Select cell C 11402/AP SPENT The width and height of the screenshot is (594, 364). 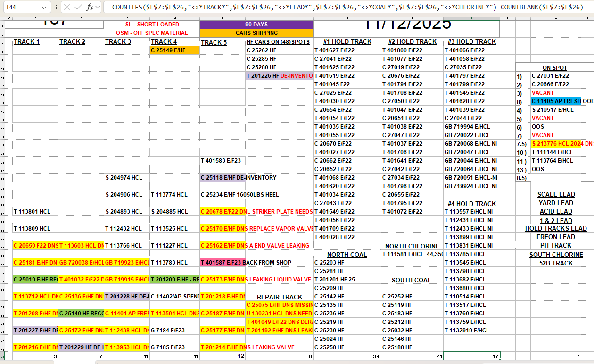(x=174, y=296)
